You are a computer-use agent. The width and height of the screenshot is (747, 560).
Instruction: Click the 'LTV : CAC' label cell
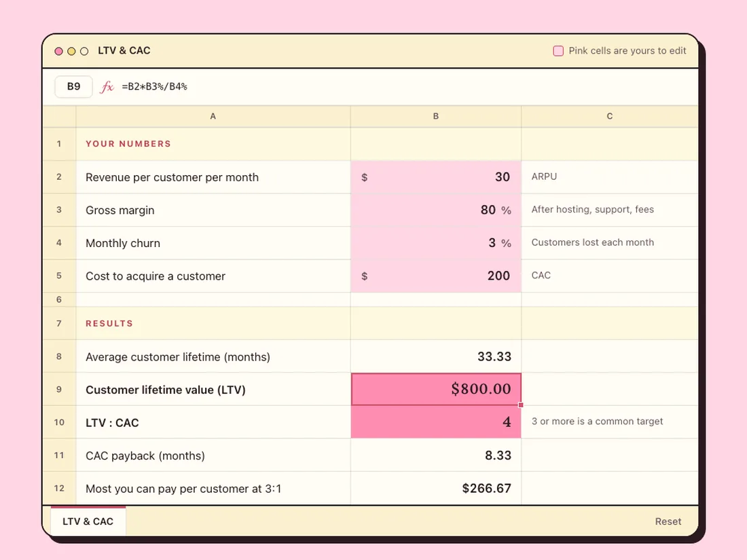pos(213,422)
